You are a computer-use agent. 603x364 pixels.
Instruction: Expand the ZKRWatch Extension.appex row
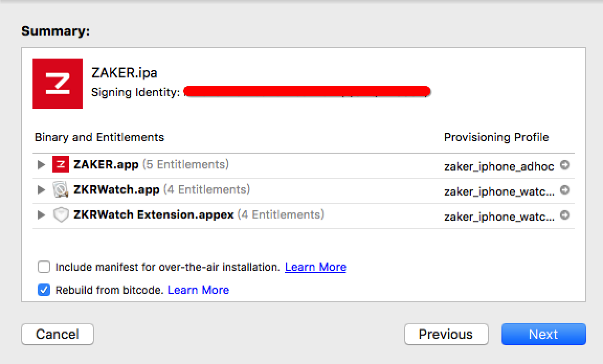41,215
